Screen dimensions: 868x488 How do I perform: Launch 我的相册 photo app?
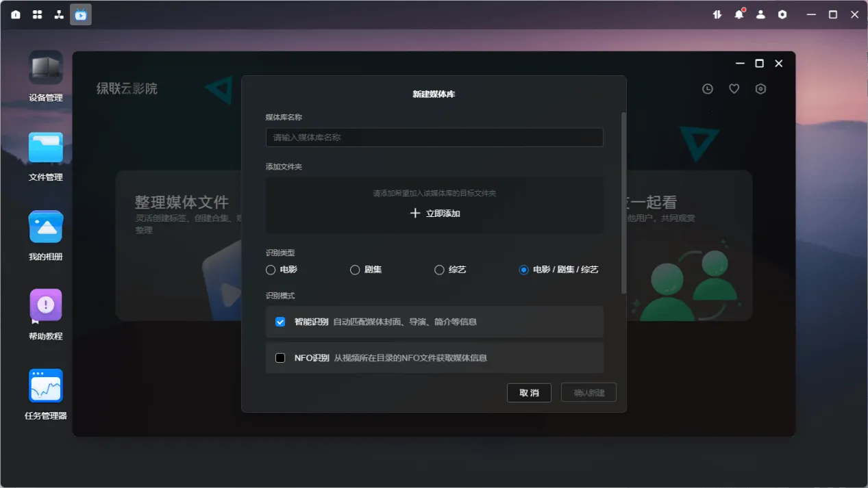point(46,227)
